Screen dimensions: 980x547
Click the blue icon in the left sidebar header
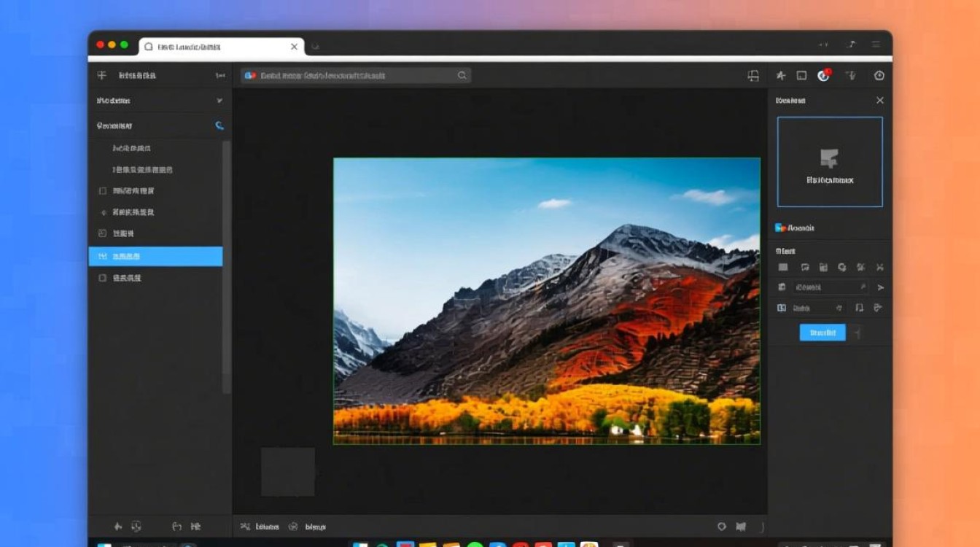pyautogui.click(x=219, y=125)
